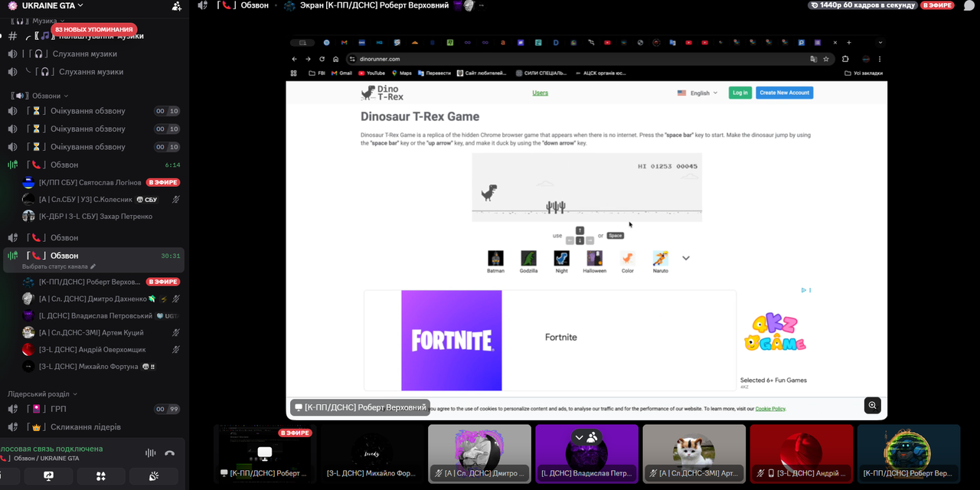Image resolution: width=980 pixels, height=490 pixels.
Task: Open Артем Куций cat avatar tile
Action: (694, 452)
